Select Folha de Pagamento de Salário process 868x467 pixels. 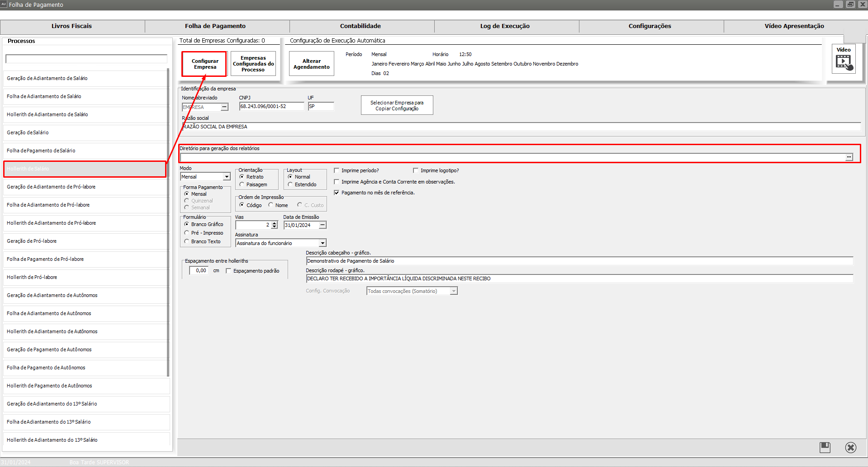point(86,151)
